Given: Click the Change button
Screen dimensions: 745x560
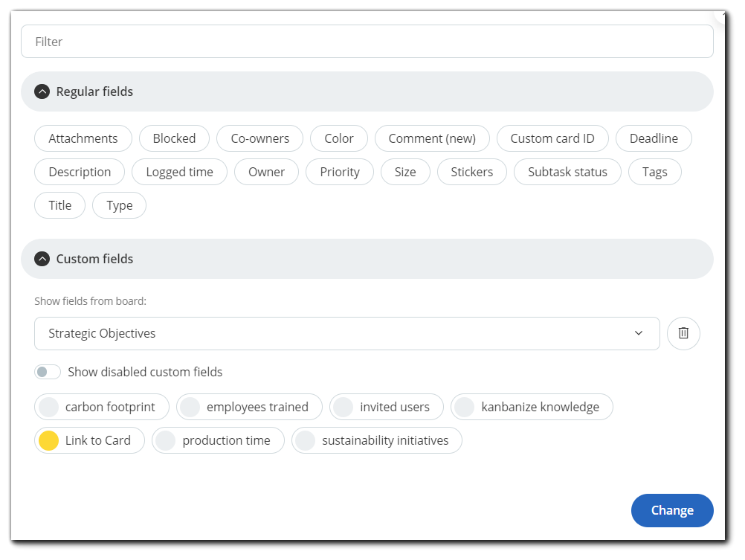Looking at the screenshot, I should (x=671, y=510).
